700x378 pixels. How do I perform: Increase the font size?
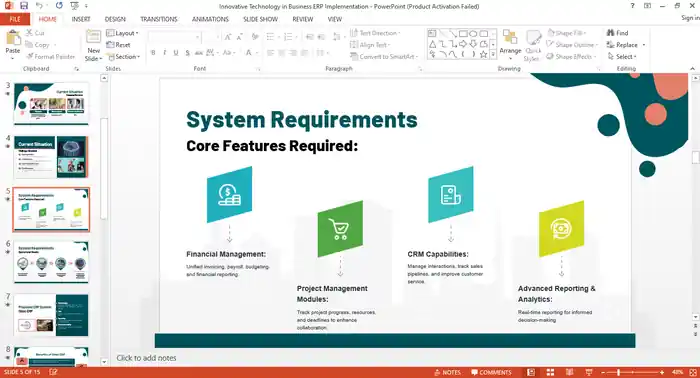click(x=228, y=37)
